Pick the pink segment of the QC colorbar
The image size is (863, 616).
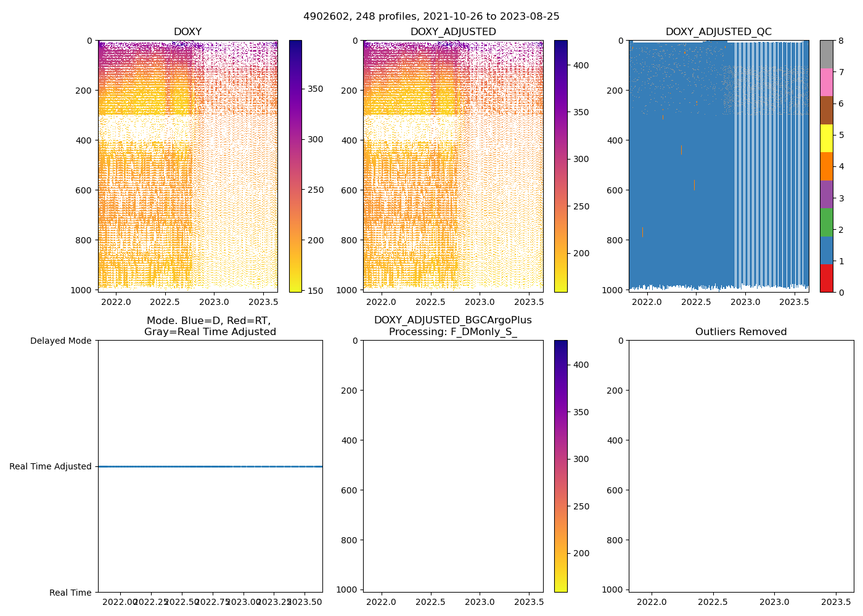click(x=826, y=83)
